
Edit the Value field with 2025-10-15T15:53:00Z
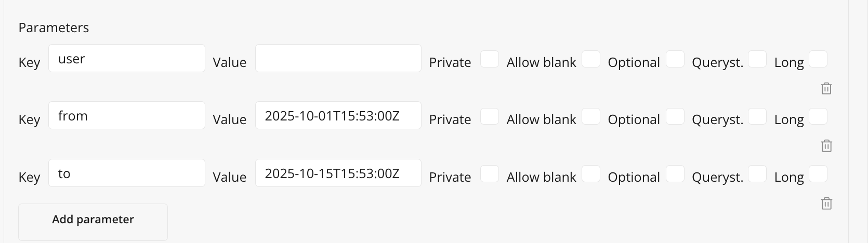338,173
